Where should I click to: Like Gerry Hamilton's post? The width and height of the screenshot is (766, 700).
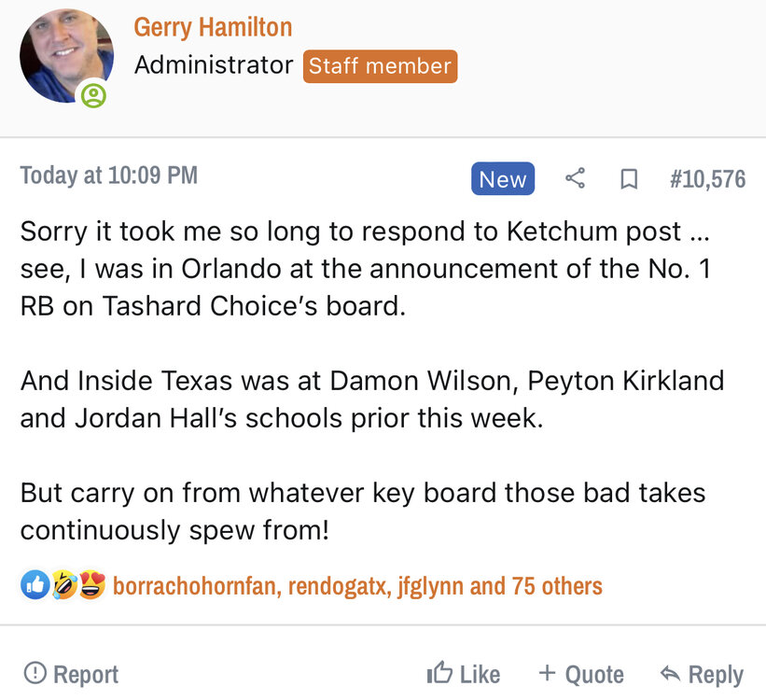coord(464,674)
